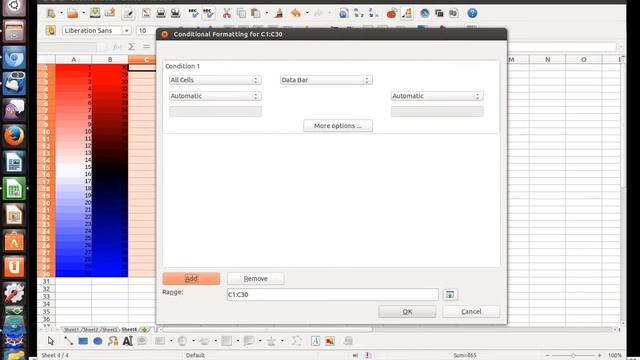
Task: Click the Range input field showing C1:C30
Action: [x=333, y=295]
